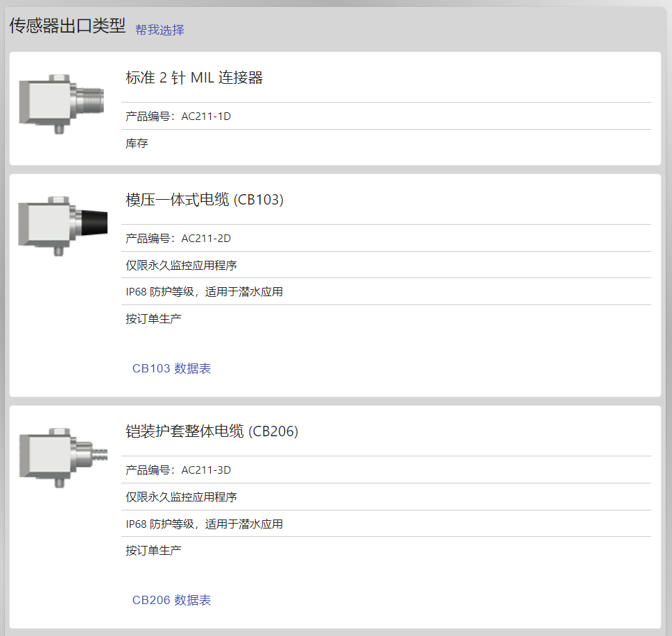Screen dimensions: 672x636
Task: Click the 模压一体式电缆 (CB103) title
Action: (x=205, y=200)
